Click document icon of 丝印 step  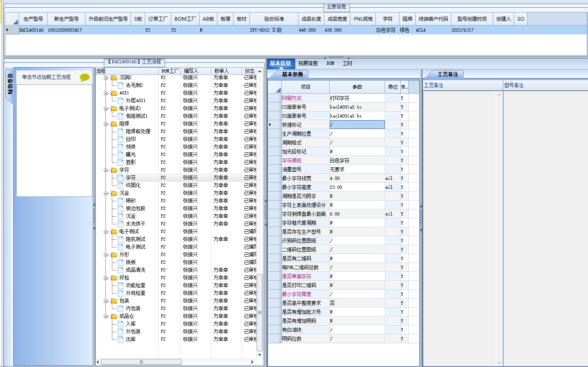point(120,139)
